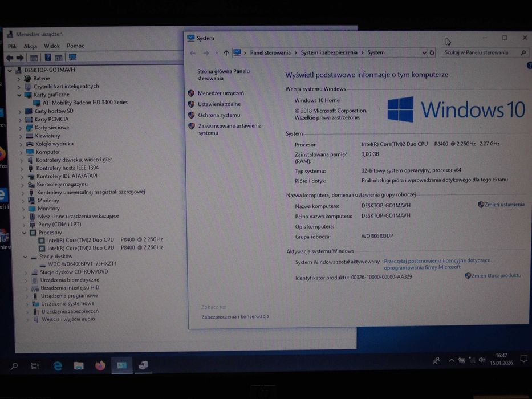This screenshot has width=532, height=399.
Task: Click the clock and date in the taskbar
Action: tap(501, 359)
